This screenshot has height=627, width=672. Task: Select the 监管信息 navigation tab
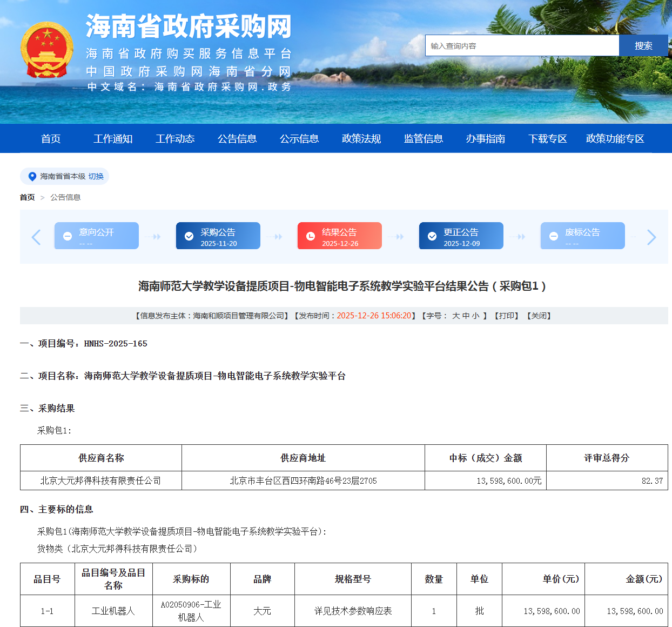[x=422, y=138]
